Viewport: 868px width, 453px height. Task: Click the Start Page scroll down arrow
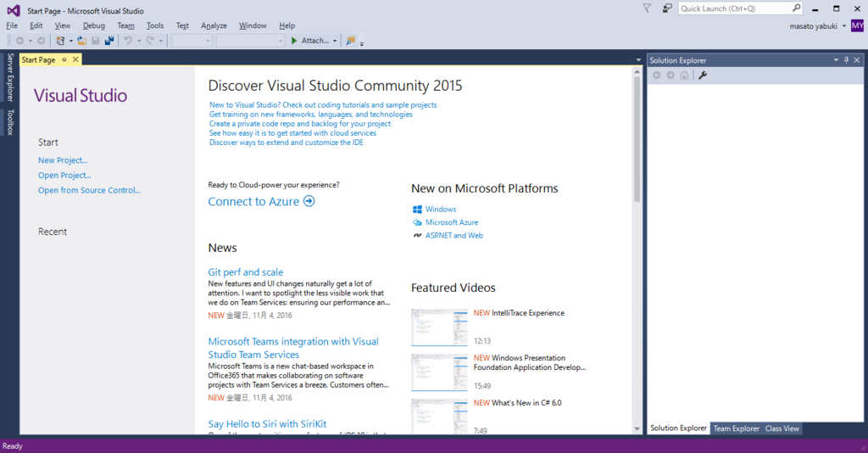coord(637,428)
